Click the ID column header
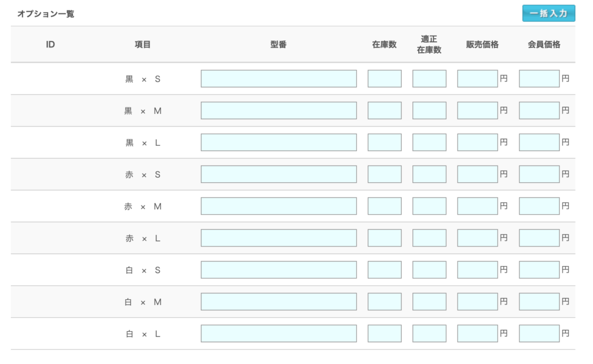The width and height of the screenshot is (593, 364). [x=50, y=44]
